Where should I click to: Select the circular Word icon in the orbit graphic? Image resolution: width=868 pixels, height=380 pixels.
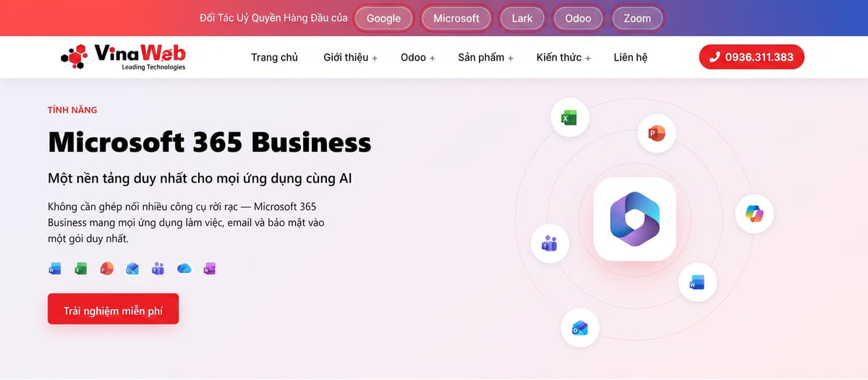coord(697,282)
